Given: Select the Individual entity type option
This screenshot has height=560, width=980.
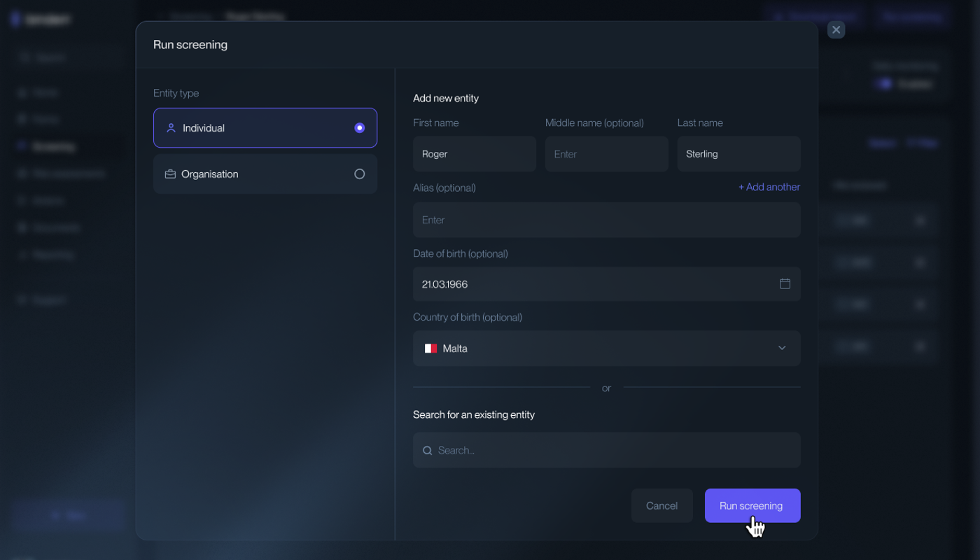Looking at the screenshot, I should (x=265, y=128).
